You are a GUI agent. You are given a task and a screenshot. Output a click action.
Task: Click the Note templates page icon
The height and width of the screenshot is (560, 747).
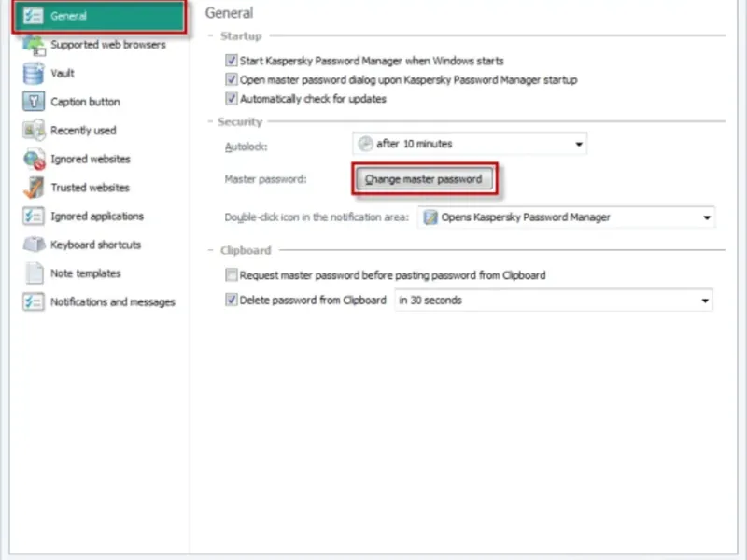click(34, 273)
